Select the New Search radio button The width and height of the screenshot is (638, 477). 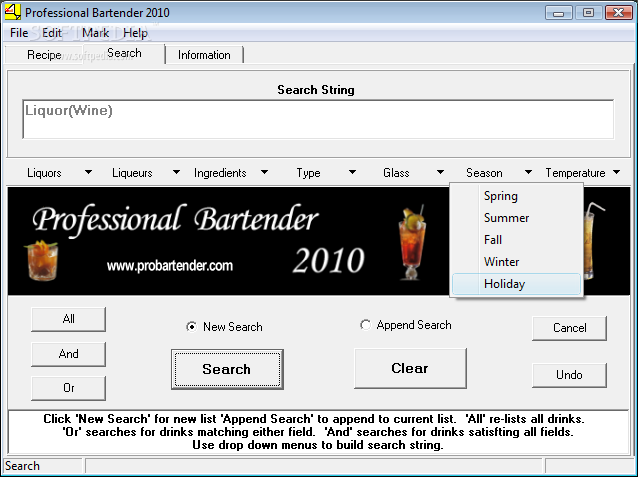pos(224,326)
